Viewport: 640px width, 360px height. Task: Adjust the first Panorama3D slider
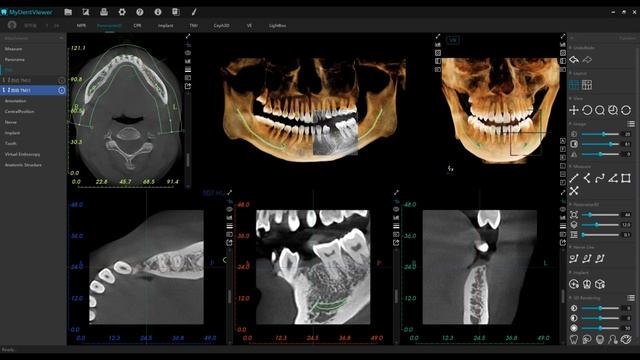pos(600,215)
